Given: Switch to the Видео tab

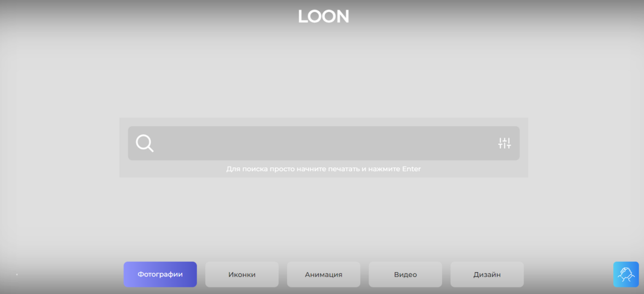Looking at the screenshot, I should (x=405, y=274).
